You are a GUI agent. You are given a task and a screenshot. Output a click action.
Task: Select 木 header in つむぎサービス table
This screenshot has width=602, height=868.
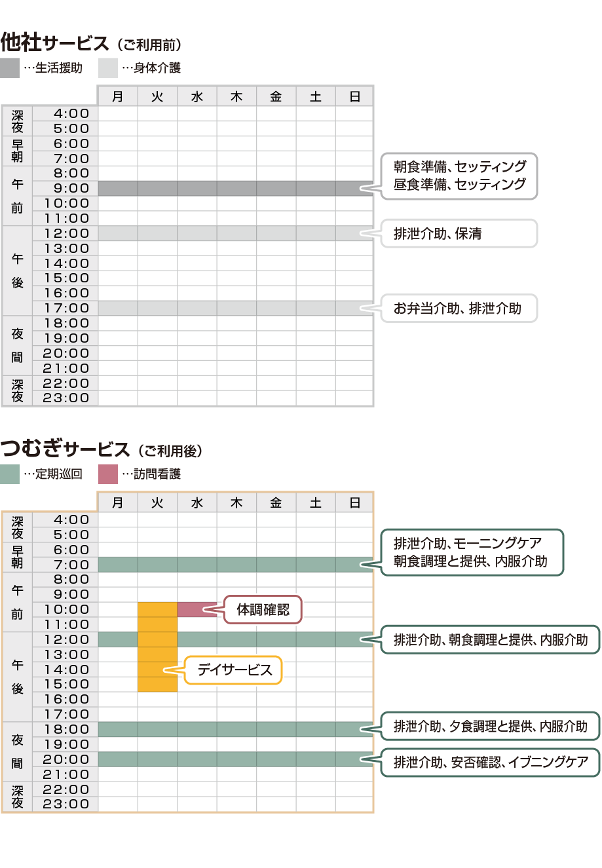tap(236, 502)
